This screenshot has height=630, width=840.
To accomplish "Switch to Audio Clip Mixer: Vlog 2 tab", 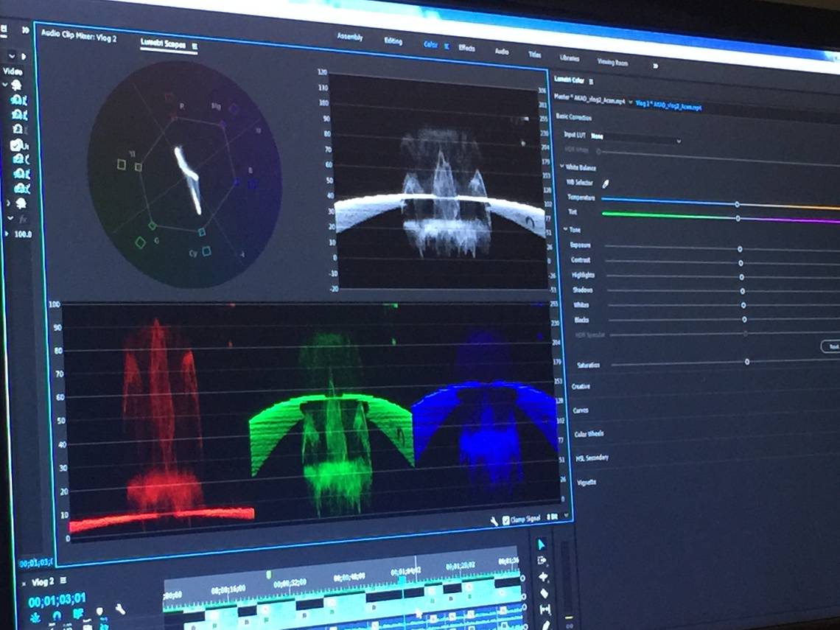I will tap(79, 35).
